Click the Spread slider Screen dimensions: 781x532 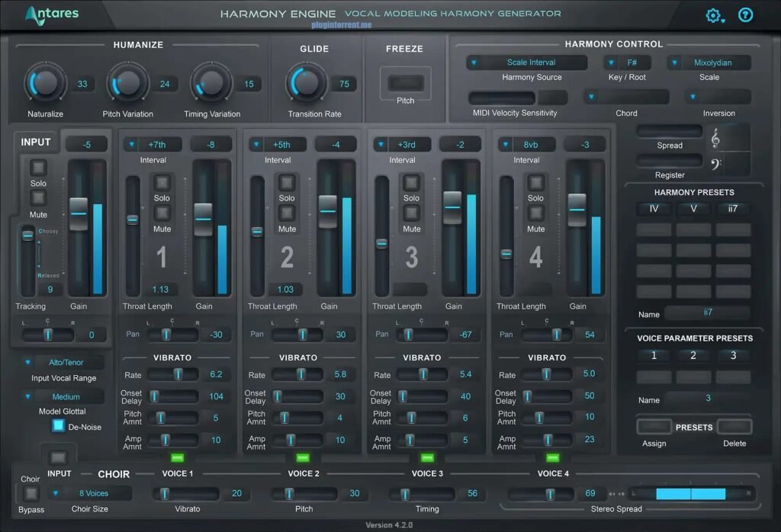coord(670,131)
